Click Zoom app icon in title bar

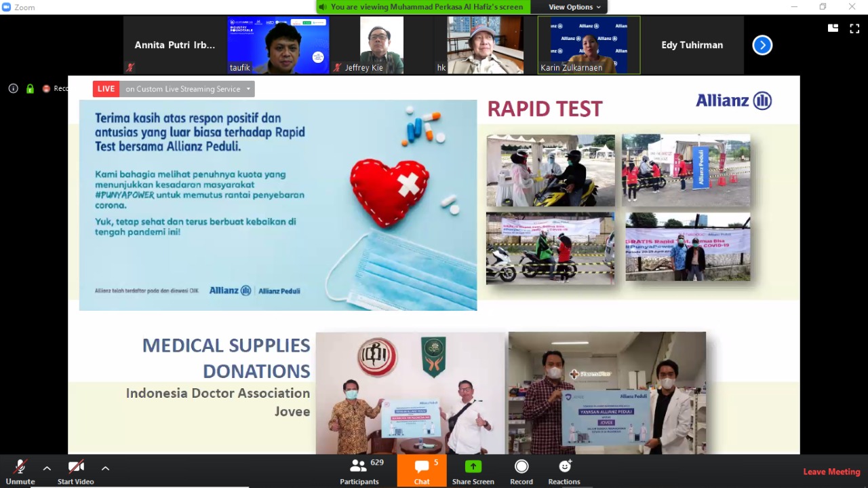pyautogui.click(x=7, y=7)
